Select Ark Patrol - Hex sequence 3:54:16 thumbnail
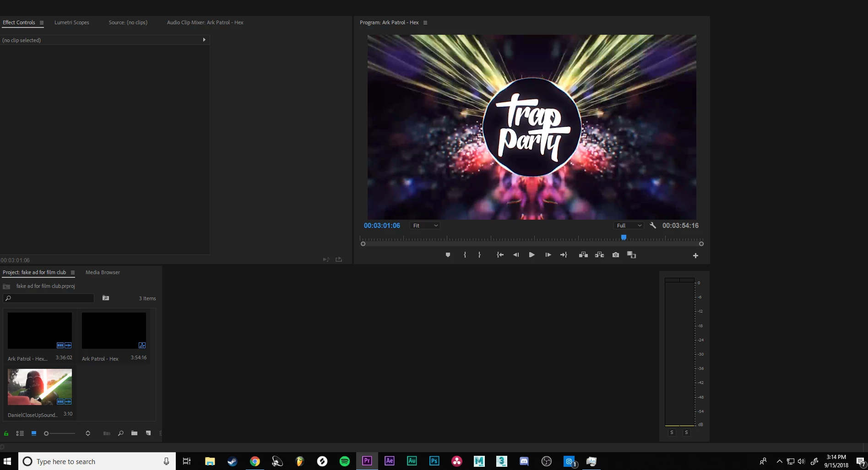 (114, 330)
